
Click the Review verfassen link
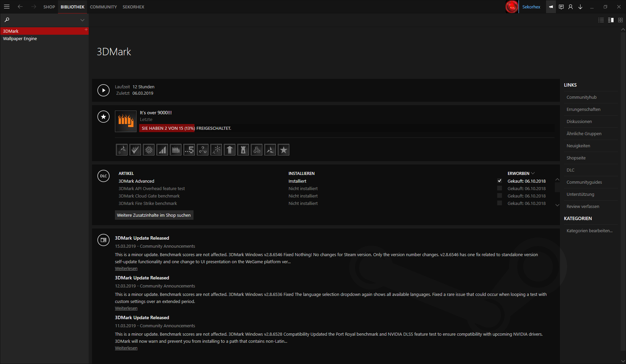pyautogui.click(x=583, y=206)
